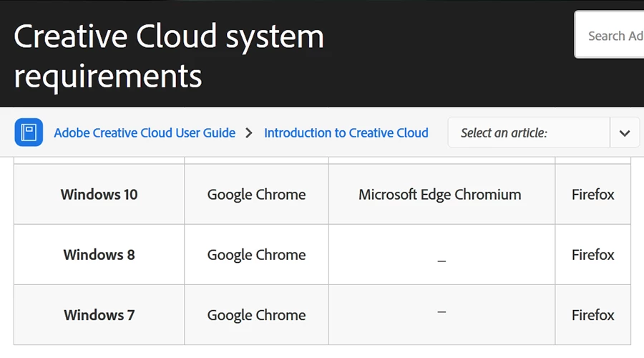This screenshot has height=358, width=644.
Task: Go to Introduction to Creative Cloud breadcrumb
Action: (346, 133)
